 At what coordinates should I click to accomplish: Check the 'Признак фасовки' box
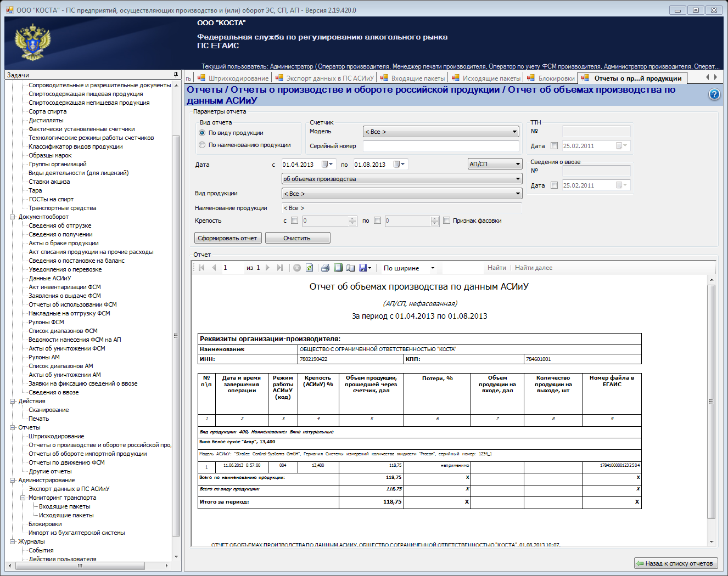pyautogui.click(x=446, y=221)
